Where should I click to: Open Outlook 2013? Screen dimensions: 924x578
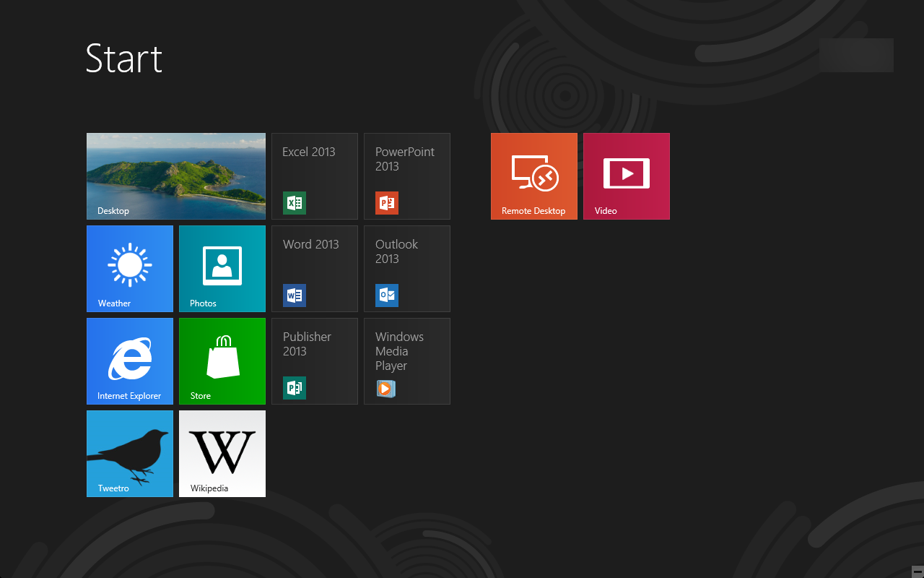407,269
